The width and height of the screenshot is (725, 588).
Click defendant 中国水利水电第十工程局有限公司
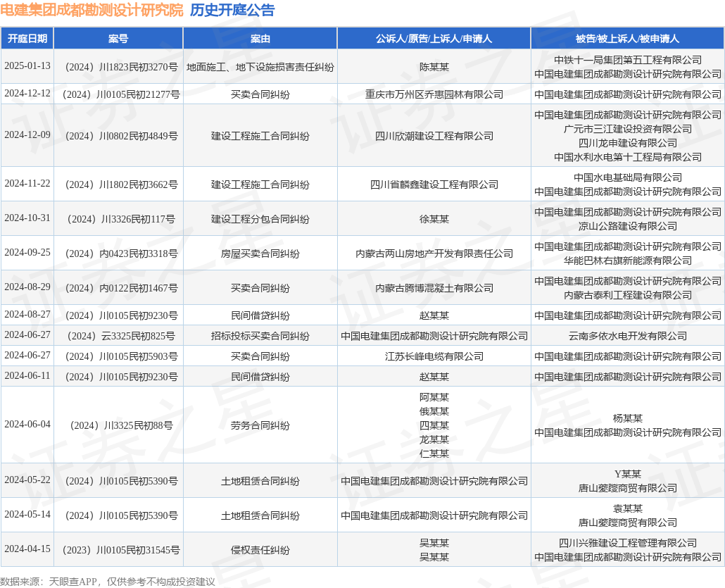[x=627, y=157]
